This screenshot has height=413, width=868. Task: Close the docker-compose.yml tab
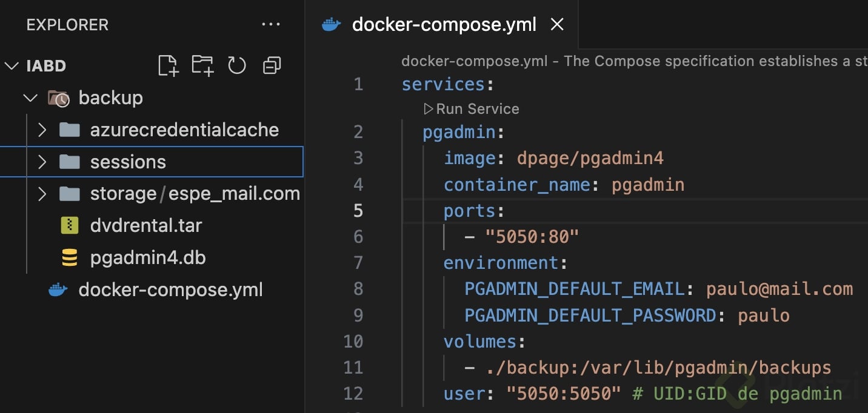556,25
